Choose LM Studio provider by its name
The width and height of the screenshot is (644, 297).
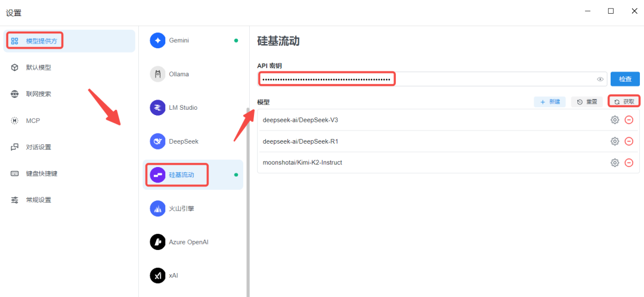(183, 107)
